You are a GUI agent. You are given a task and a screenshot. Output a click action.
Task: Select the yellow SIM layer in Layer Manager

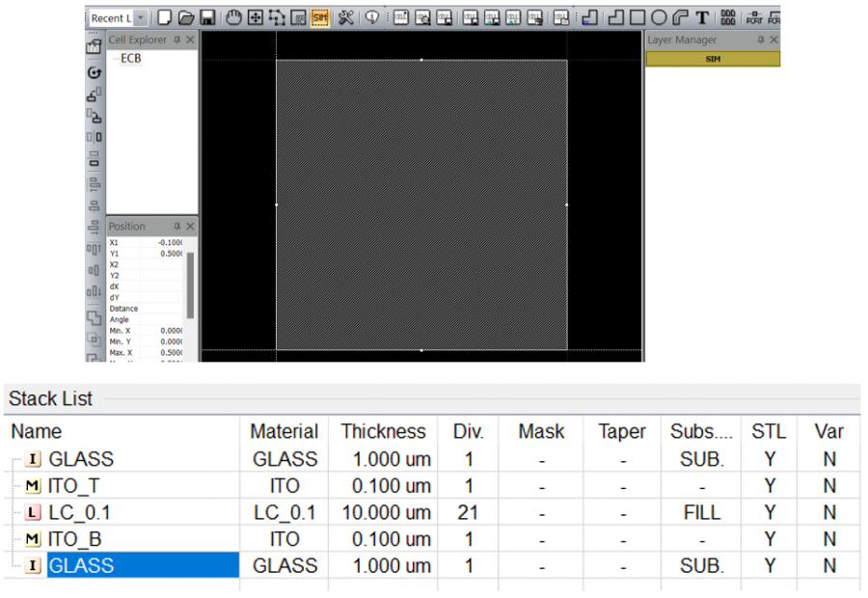tap(713, 59)
